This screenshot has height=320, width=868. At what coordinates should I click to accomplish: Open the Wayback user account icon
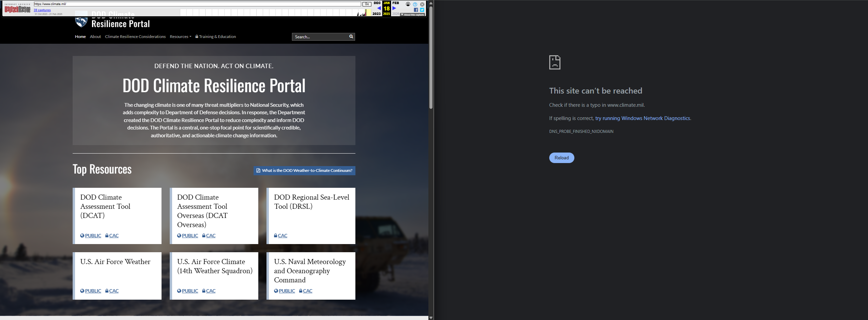(408, 4)
